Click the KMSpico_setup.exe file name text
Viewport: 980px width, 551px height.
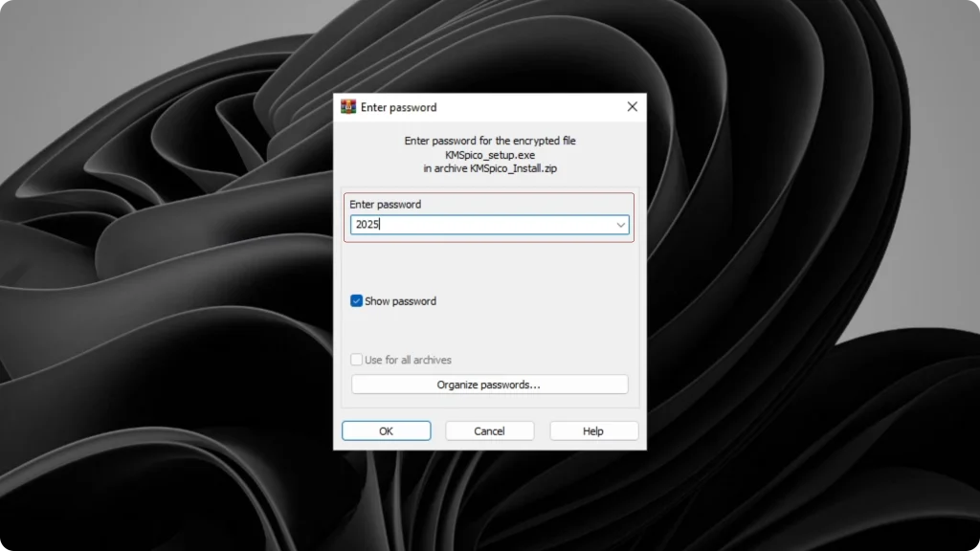(x=490, y=155)
